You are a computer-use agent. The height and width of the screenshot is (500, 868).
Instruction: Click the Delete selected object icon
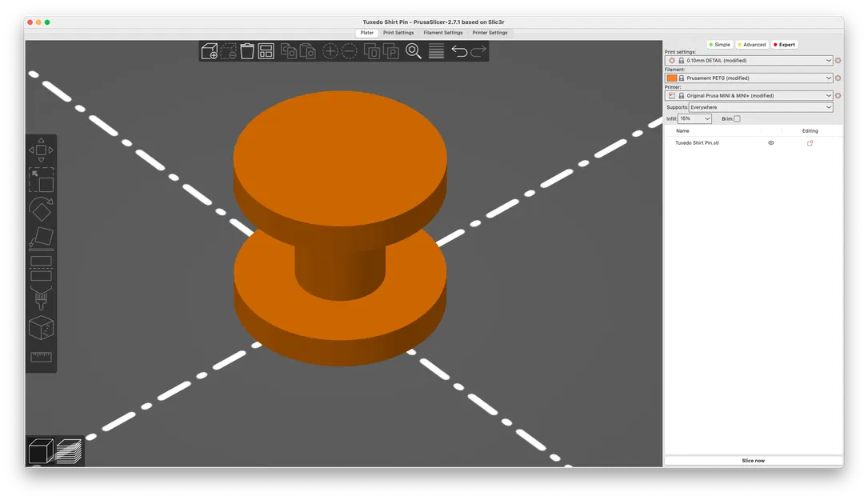coord(228,51)
